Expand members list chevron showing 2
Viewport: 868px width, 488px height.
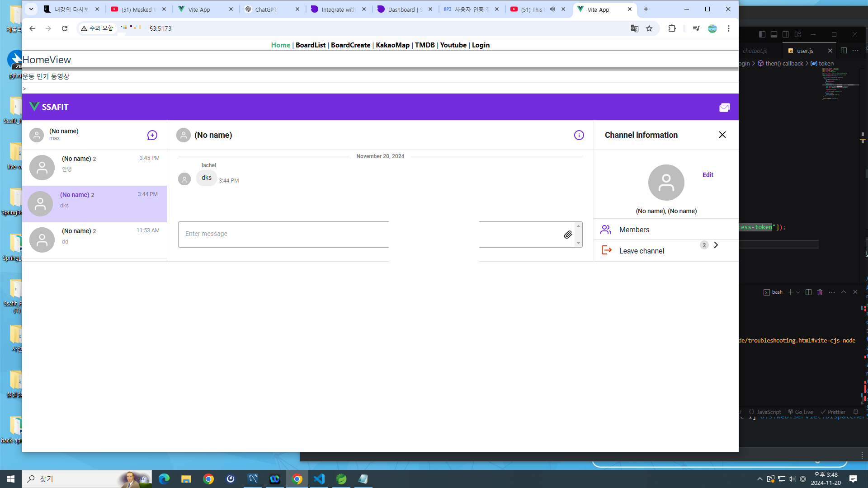(716, 245)
